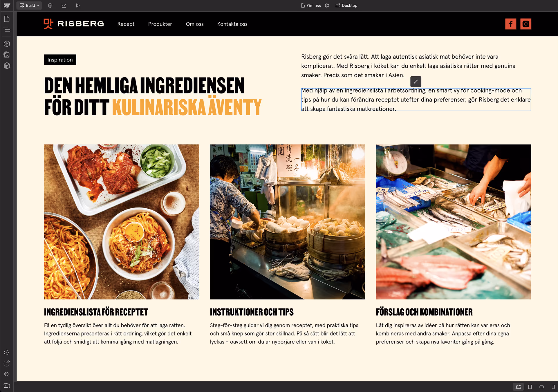Open the Navigator panel icon

click(x=7, y=30)
